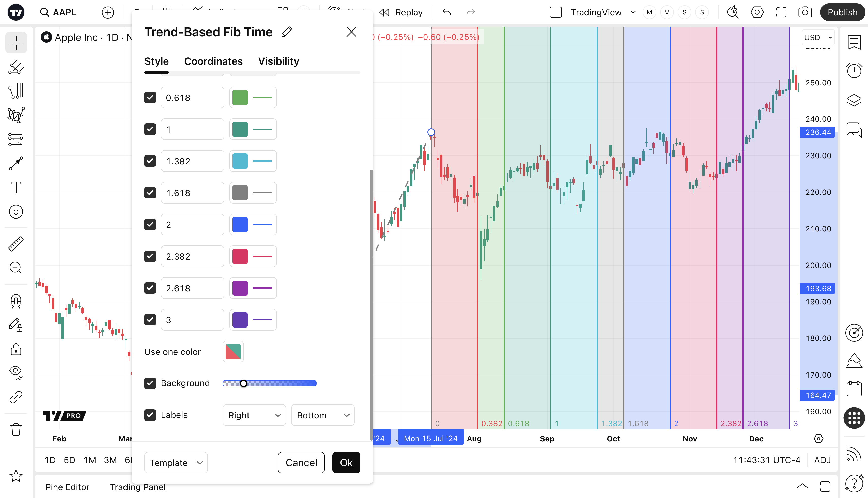This screenshot has height=498, width=868.
Task: Click the 2.382 level red color swatch
Action: pos(240,256)
